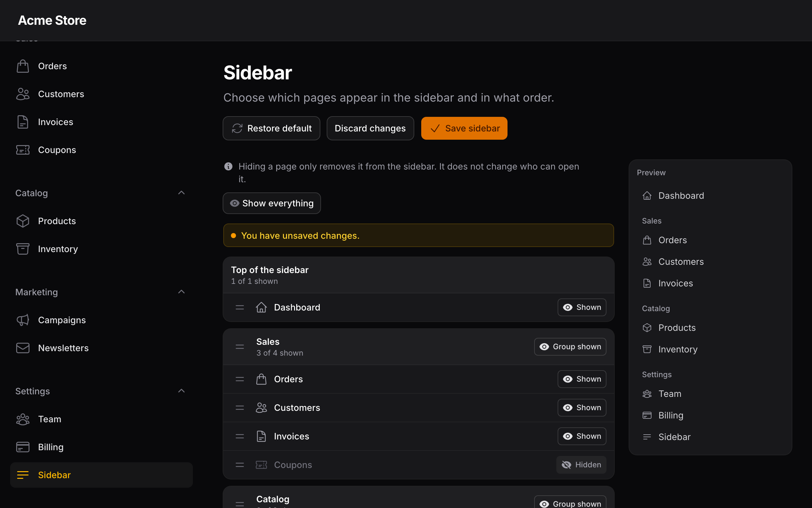Screen dimensions: 812x508
Task: Click Show everything button
Action: click(272, 203)
